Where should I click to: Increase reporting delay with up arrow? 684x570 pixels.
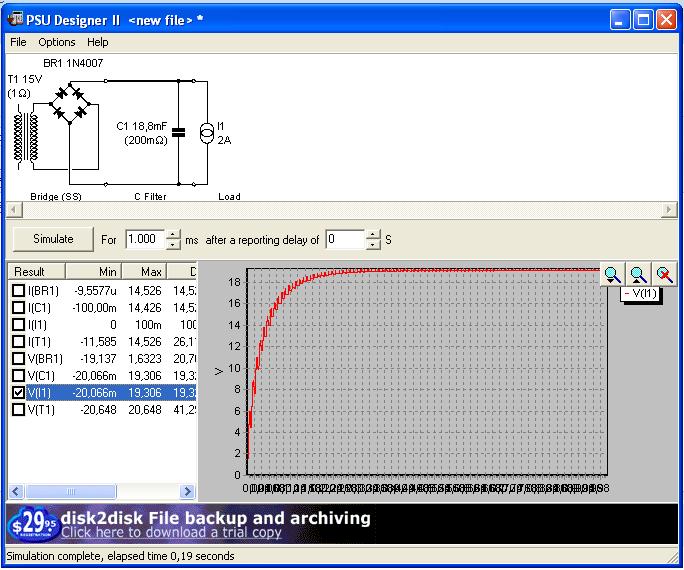373,235
